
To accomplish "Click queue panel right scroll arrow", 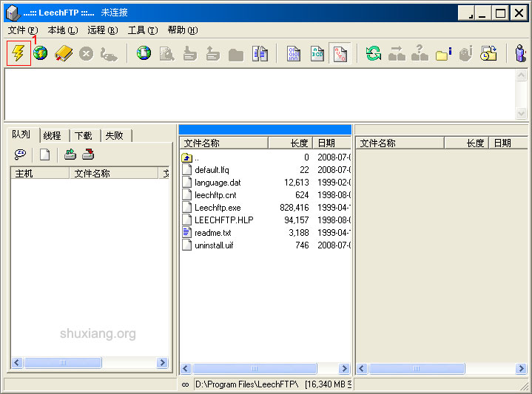I will click(163, 362).
